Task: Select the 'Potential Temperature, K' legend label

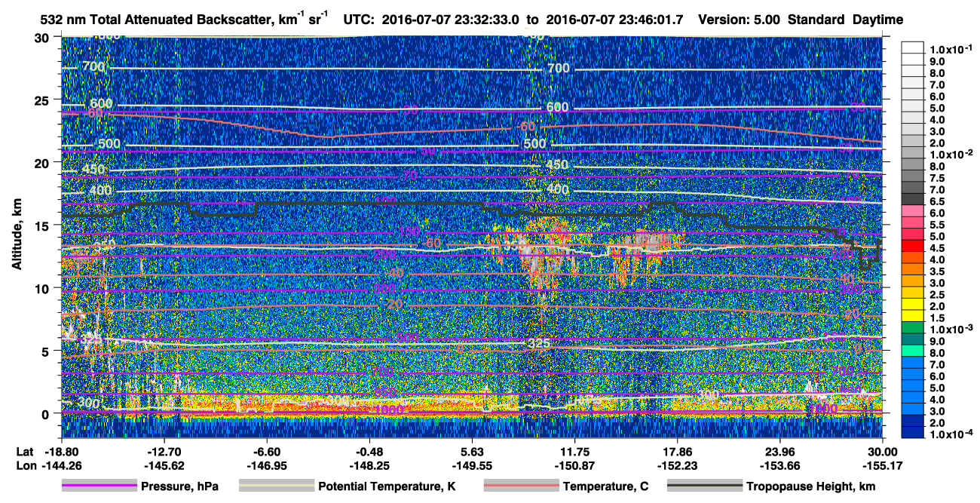Action: (387, 486)
